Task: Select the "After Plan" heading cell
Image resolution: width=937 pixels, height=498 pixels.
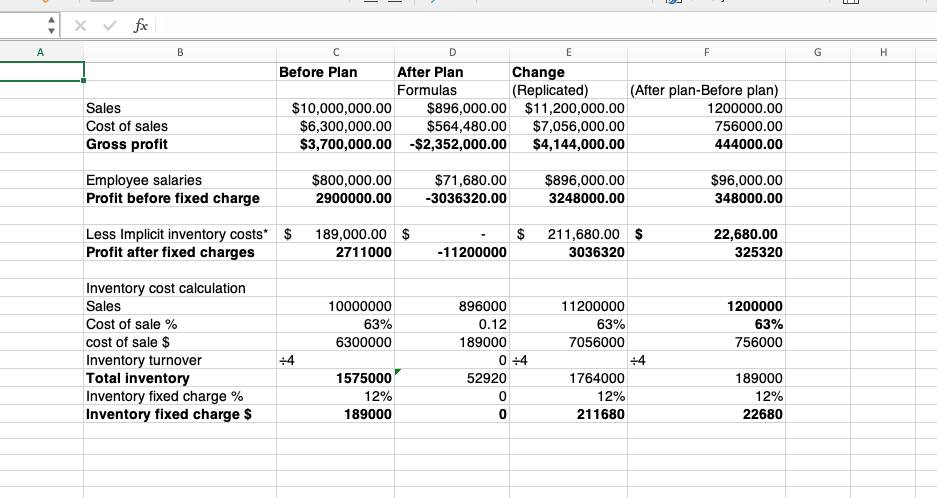Action: click(452, 72)
